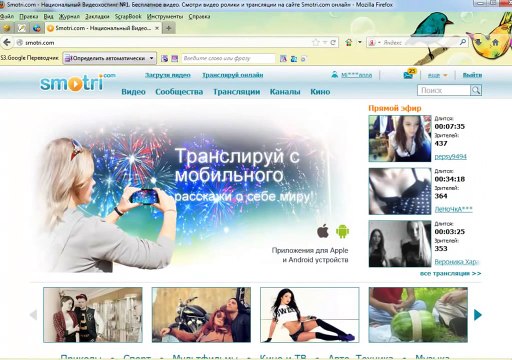The height and width of the screenshot is (360, 512).
Task: Click the site search magnifier button
Action: pos(476,90)
